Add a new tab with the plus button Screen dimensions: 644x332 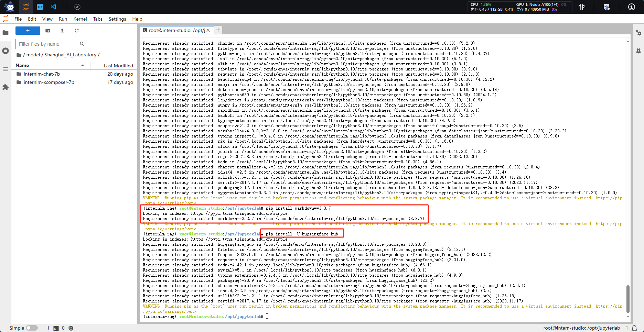(218, 30)
